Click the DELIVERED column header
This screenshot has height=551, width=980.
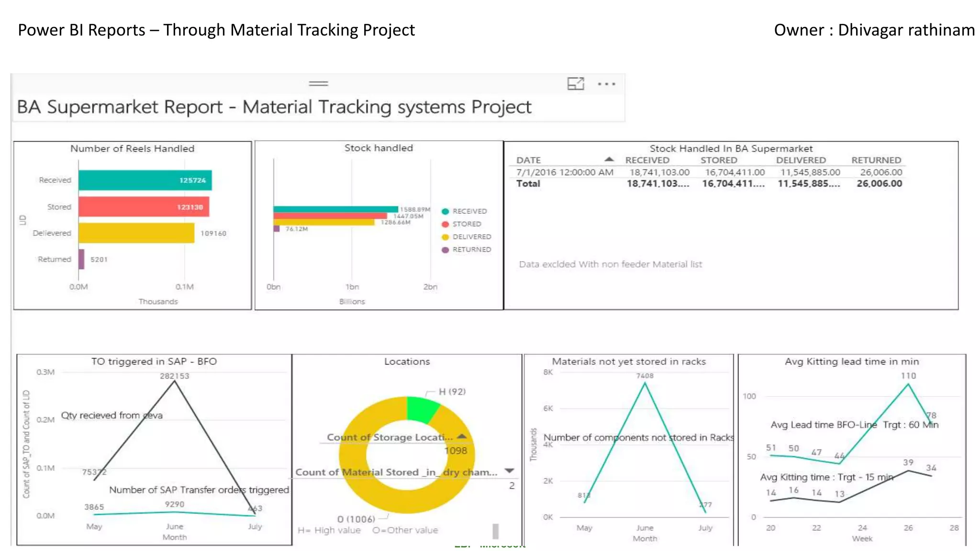[801, 160]
